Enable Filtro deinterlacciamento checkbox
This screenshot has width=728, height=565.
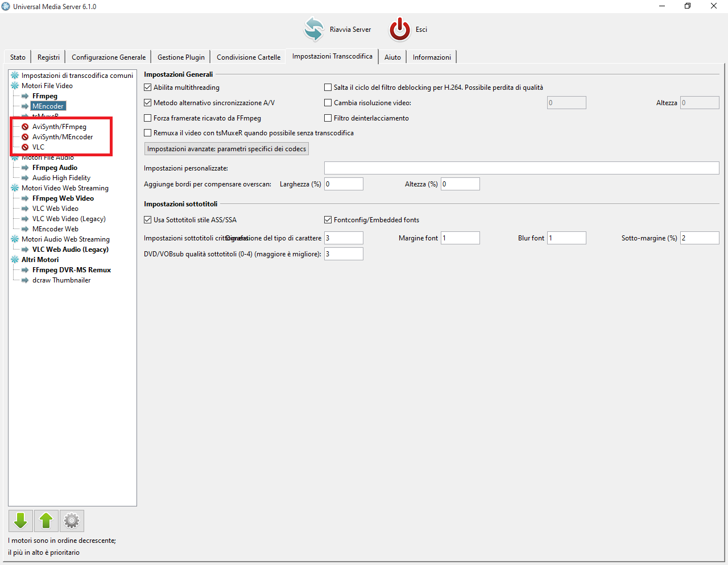328,118
